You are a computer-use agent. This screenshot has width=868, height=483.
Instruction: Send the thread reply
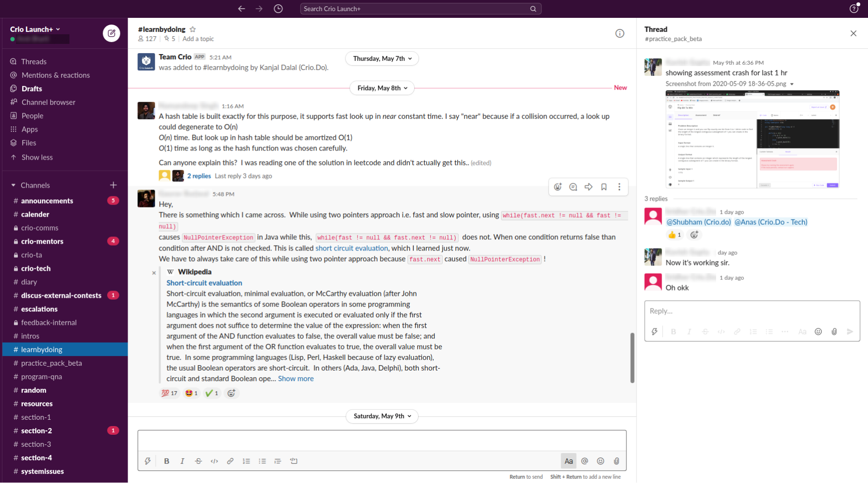coord(850,331)
